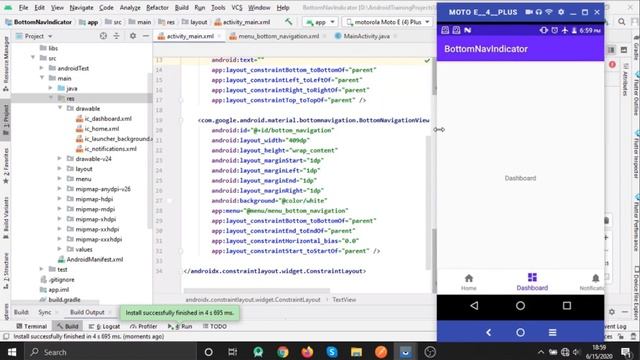Click the taskbar Search box
Image resolution: width=640 pixels, height=360 pixels.
click(x=110, y=352)
